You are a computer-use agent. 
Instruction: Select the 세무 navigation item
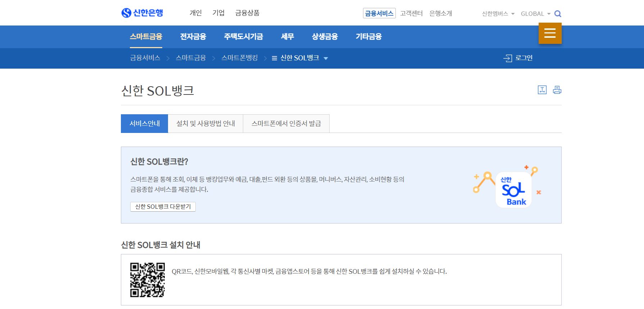[287, 37]
